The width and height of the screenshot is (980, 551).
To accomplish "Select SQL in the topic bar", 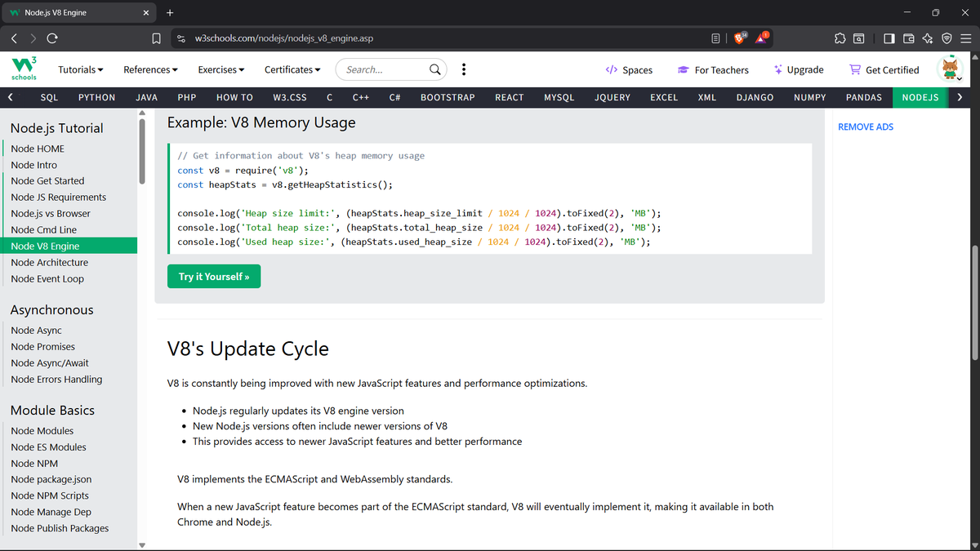I will [x=49, y=97].
